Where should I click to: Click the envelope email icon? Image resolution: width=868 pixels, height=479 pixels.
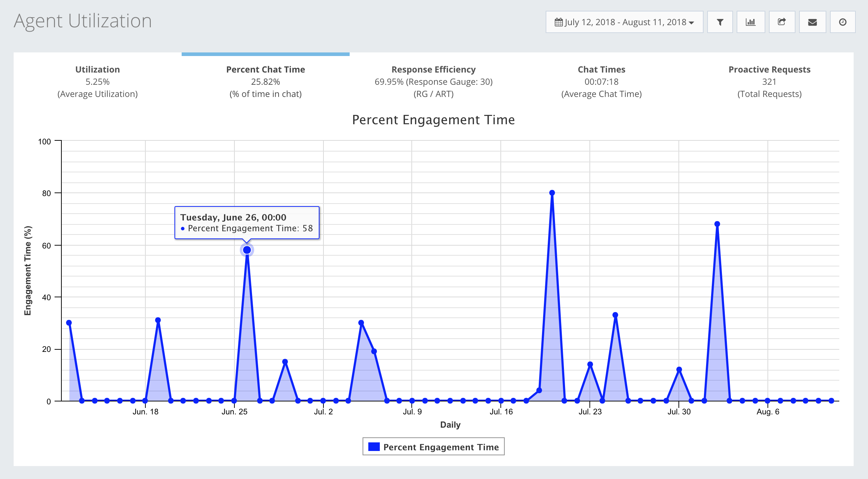(x=812, y=22)
